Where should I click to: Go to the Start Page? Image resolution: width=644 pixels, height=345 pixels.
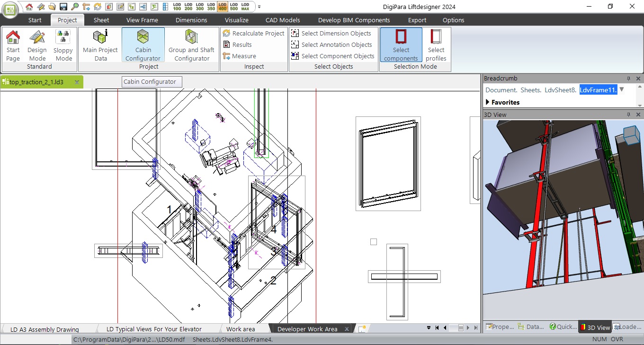click(13, 45)
